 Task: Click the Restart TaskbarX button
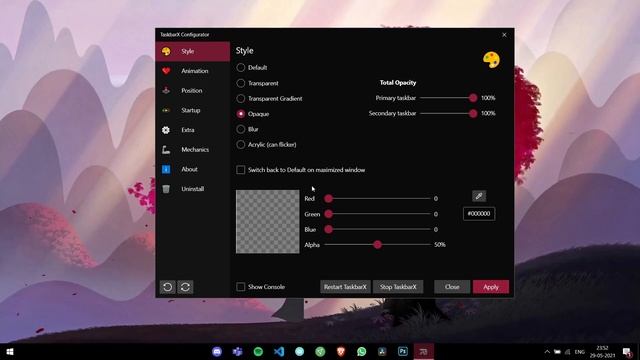[x=345, y=287]
